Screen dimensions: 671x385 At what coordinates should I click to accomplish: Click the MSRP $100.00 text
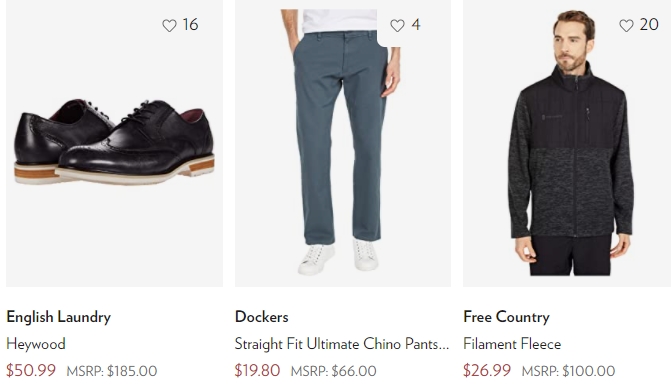(569, 371)
